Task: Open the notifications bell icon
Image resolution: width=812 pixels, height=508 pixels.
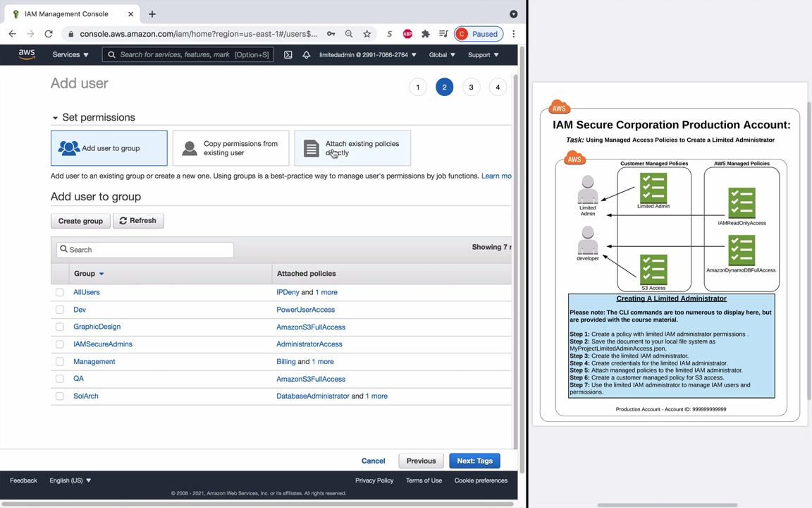Action: coord(306,54)
